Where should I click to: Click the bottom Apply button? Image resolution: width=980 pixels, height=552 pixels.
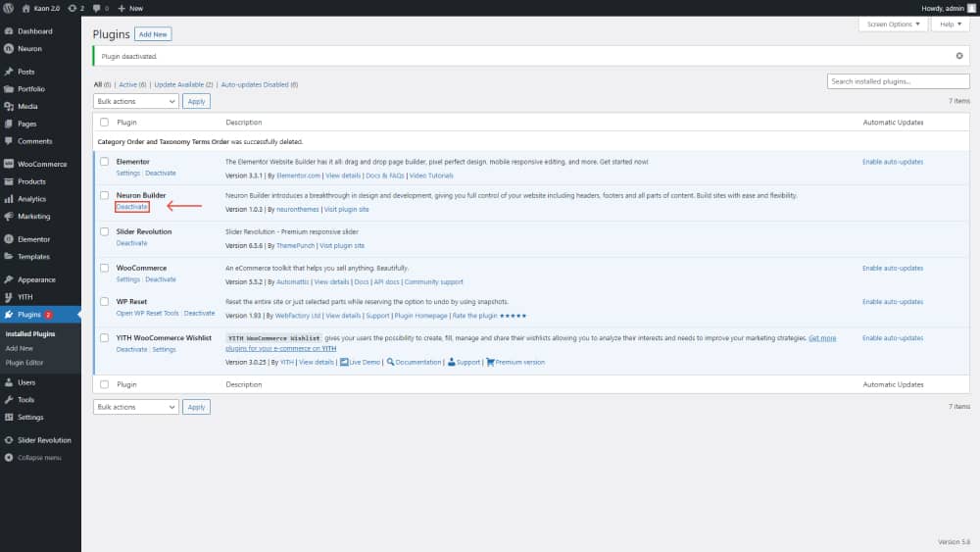[196, 407]
